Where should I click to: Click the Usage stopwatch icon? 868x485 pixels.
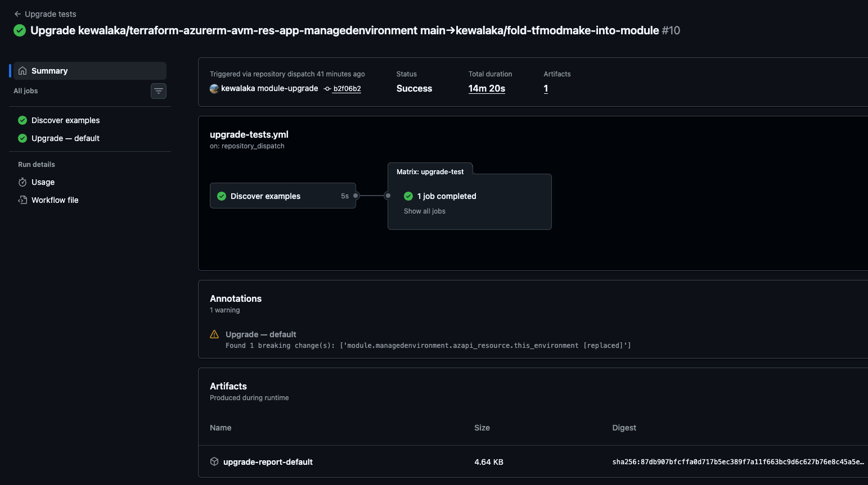[x=23, y=182]
